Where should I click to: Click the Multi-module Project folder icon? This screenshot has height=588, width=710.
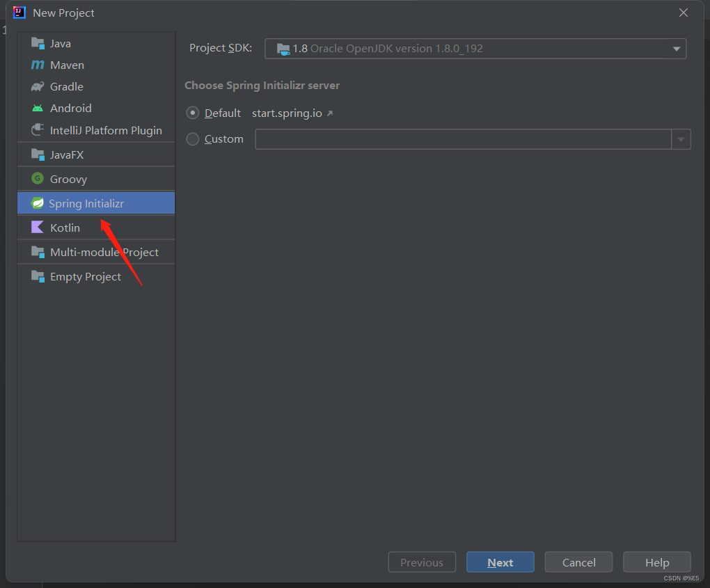click(x=38, y=252)
